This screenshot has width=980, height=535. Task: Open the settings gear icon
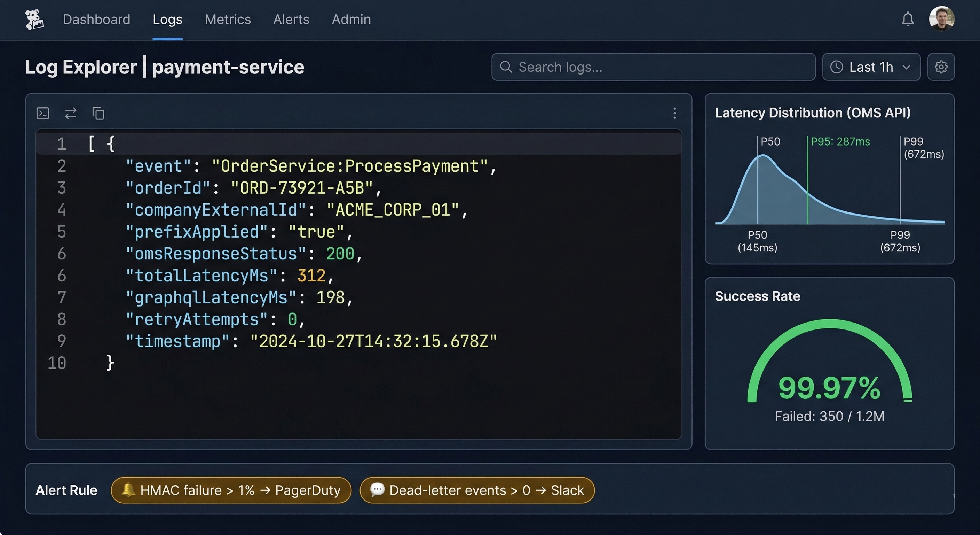coord(941,67)
